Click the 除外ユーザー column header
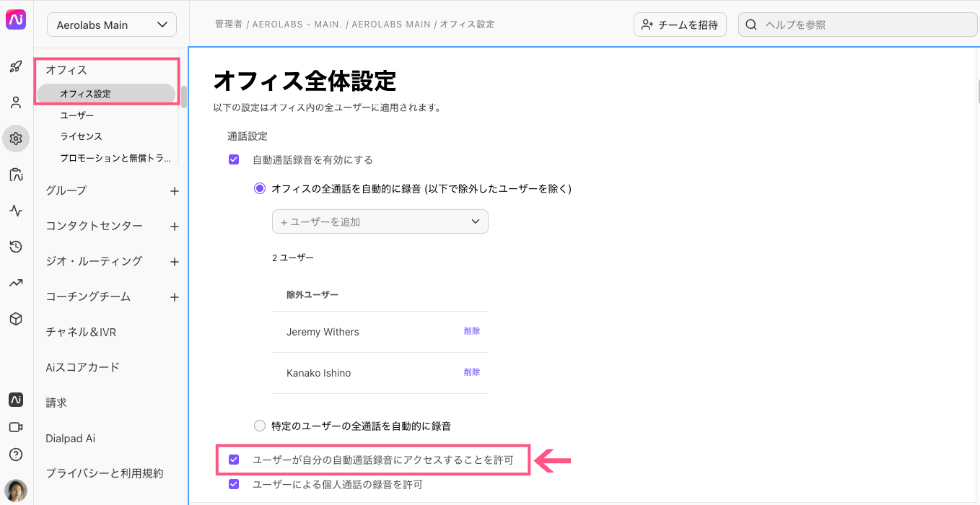Image resolution: width=980 pixels, height=505 pixels. [x=312, y=294]
